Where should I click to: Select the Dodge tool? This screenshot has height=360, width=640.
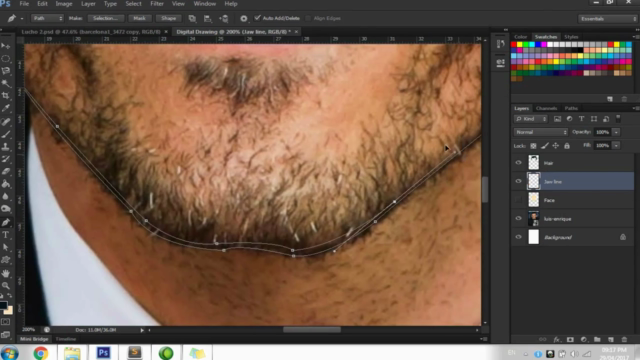[x=6, y=209]
